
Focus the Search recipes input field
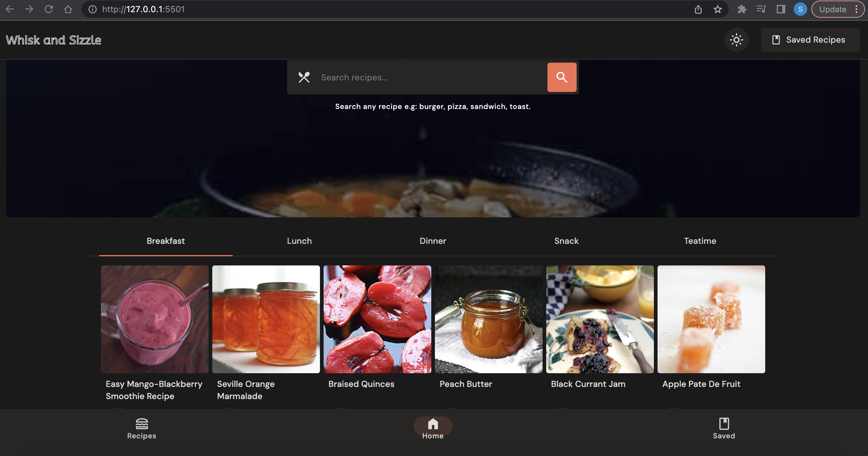click(x=428, y=77)
